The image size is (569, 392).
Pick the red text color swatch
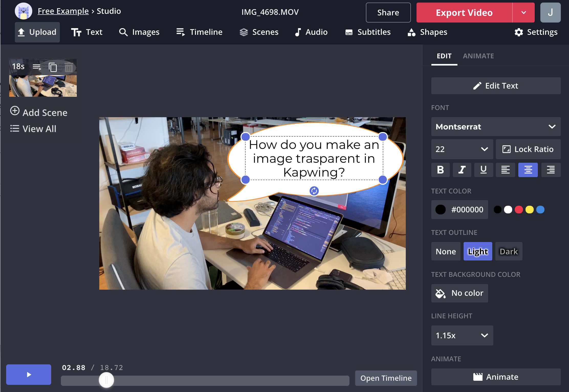519,209
